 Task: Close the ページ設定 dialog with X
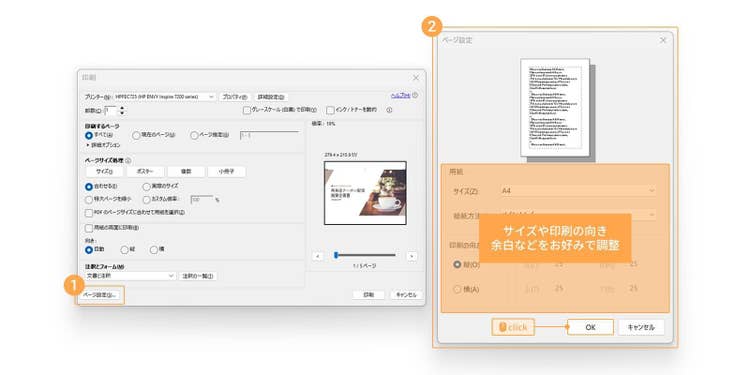pyautogui.click(x=663, y=40)
